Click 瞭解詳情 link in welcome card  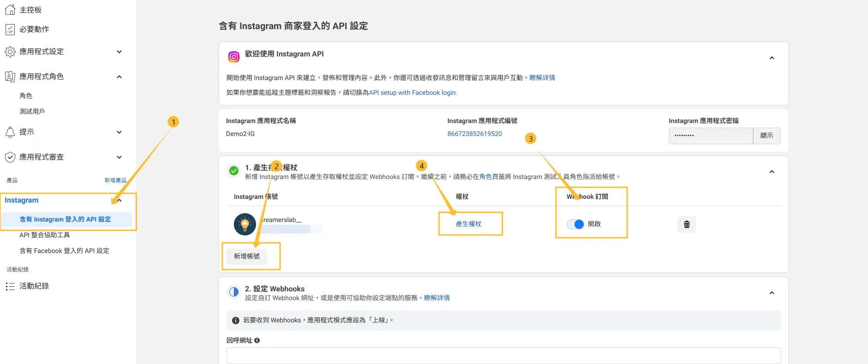[542, 78]
